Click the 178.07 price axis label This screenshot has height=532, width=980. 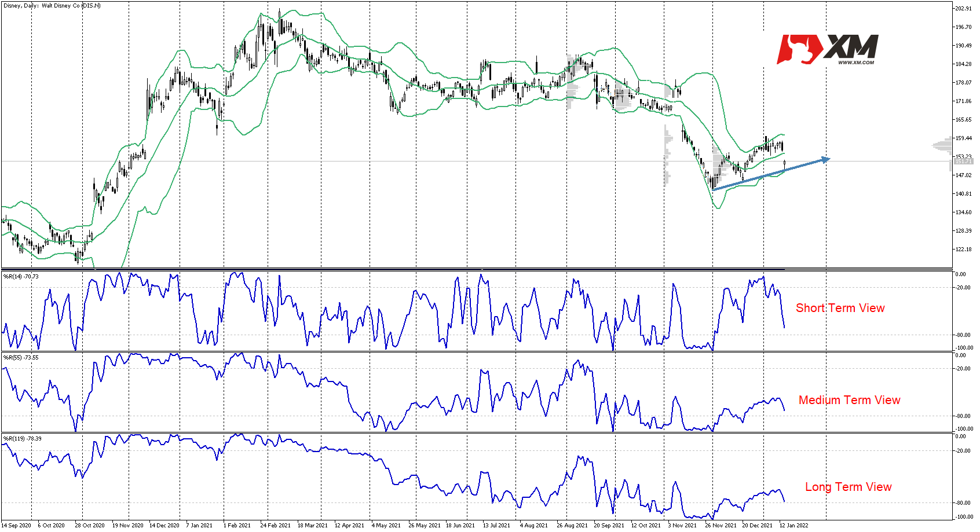pos(964,83)
